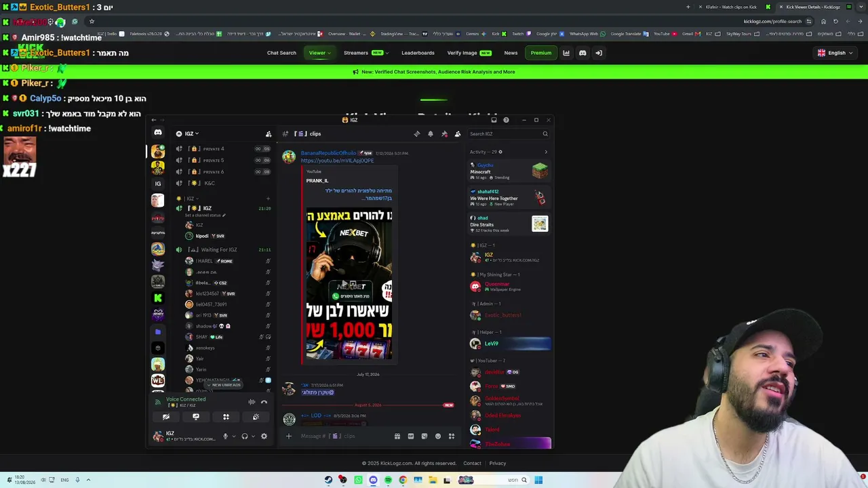This screenshot has width=868, height=488.
Task: Open Guychu's Minecraft activity card
Action: click(509, 171)
